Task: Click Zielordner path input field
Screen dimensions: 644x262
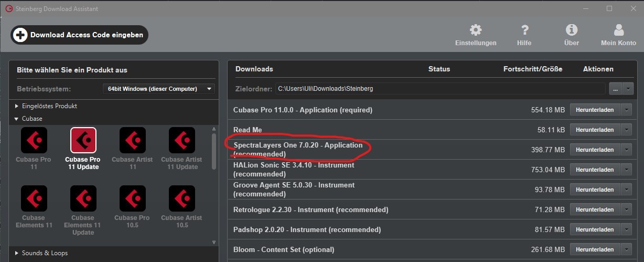Action: point(440,89)
